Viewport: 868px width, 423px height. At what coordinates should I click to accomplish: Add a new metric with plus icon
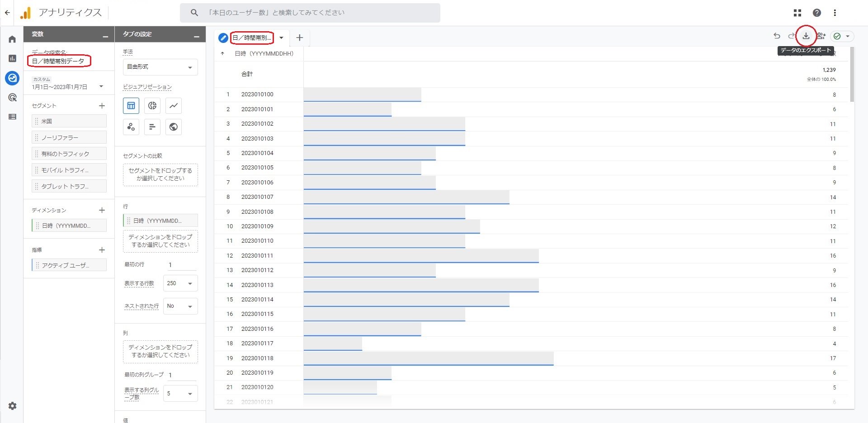(x=102, y=250)
